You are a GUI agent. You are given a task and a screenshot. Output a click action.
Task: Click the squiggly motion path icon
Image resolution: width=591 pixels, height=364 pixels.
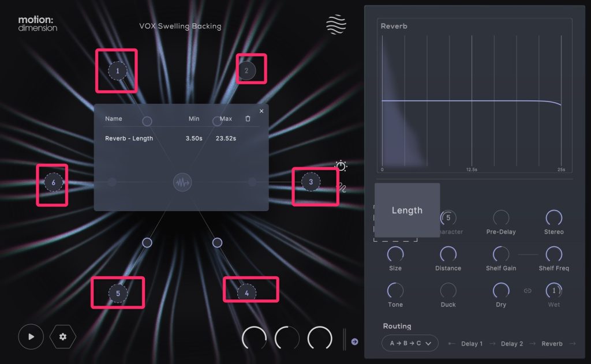[342, 187]
